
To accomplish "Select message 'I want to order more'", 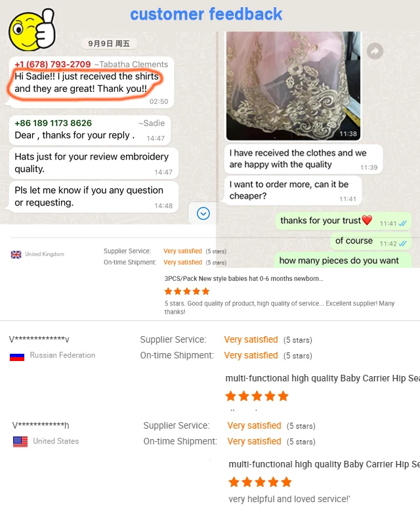I will (x=293, y=190).
